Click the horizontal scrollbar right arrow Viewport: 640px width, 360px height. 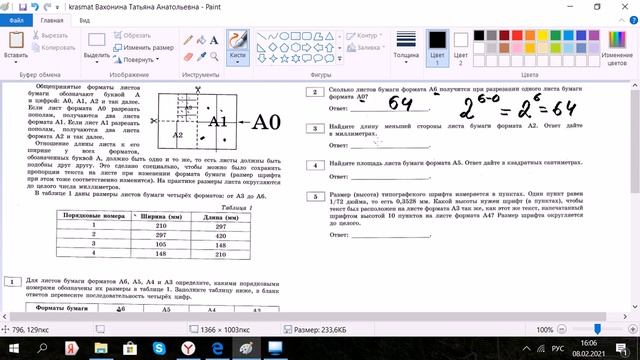[x=625, y=316]
